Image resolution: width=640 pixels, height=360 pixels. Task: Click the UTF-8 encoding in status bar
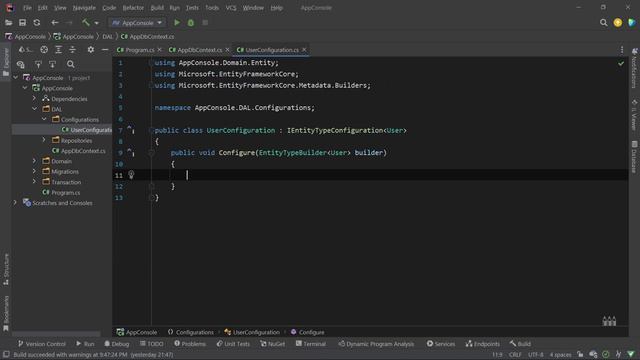tap(536, 355)
